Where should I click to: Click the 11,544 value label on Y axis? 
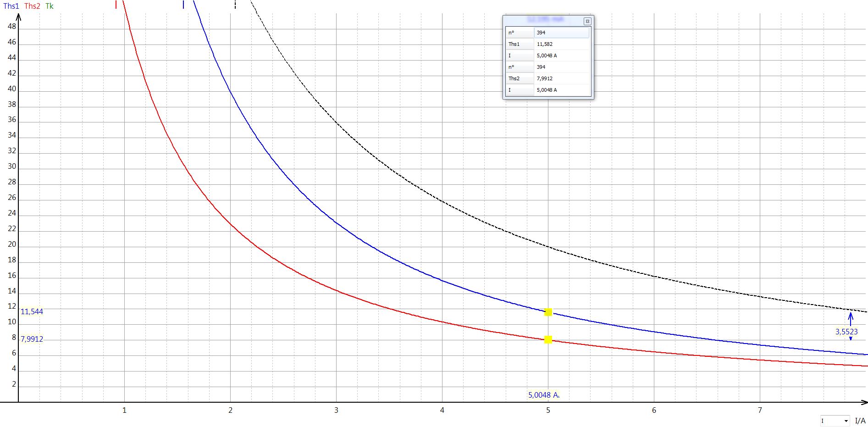pos(32,311)
